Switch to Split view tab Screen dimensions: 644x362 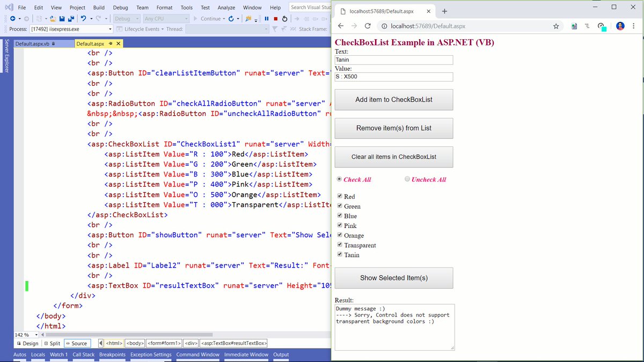click(x=52, y=343)
